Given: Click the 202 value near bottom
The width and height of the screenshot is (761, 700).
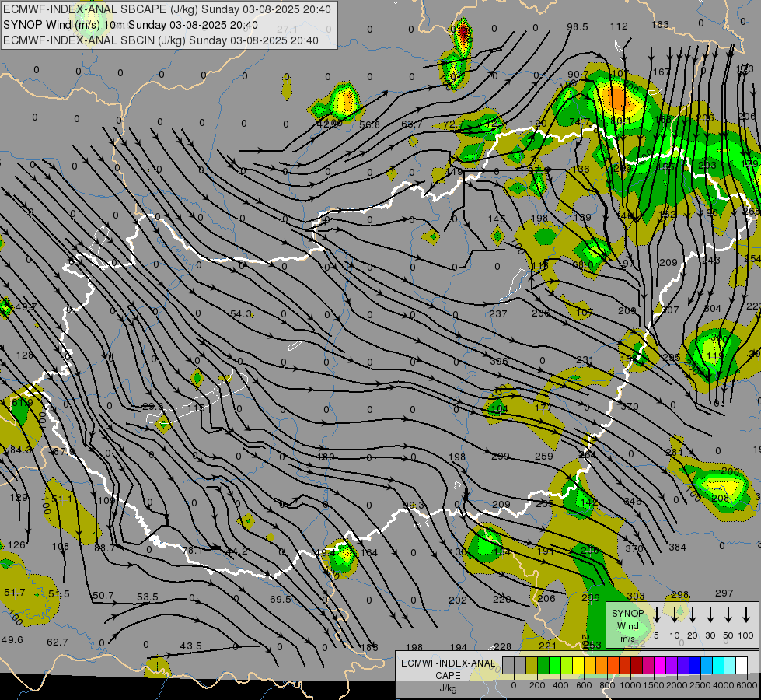Looking at the screenshot, I should (x=457, y=600).
